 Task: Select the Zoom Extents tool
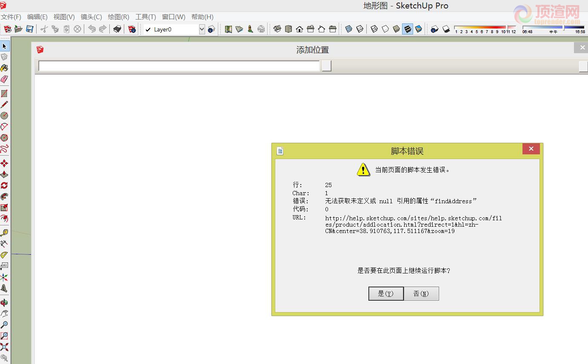point(4,347)
